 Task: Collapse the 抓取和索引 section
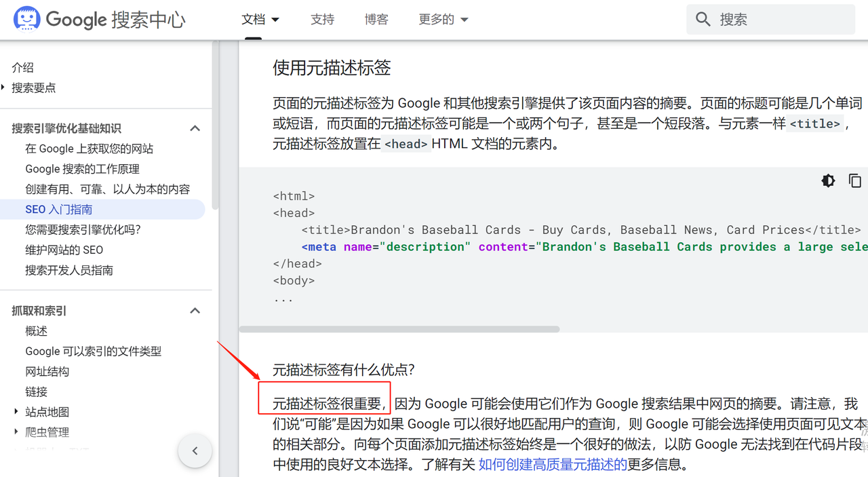point(195,310)
